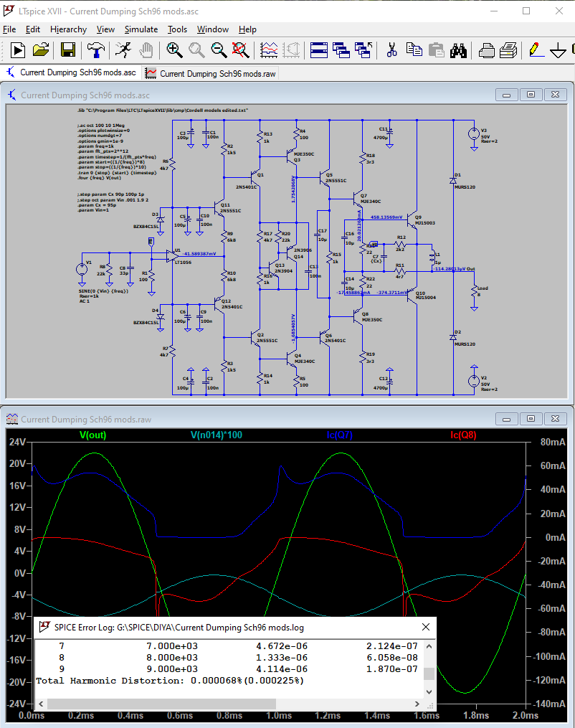This screenshot has width=575, height=728.
Task: Open Control Panel hammer icon
Action: pos(95,50)
